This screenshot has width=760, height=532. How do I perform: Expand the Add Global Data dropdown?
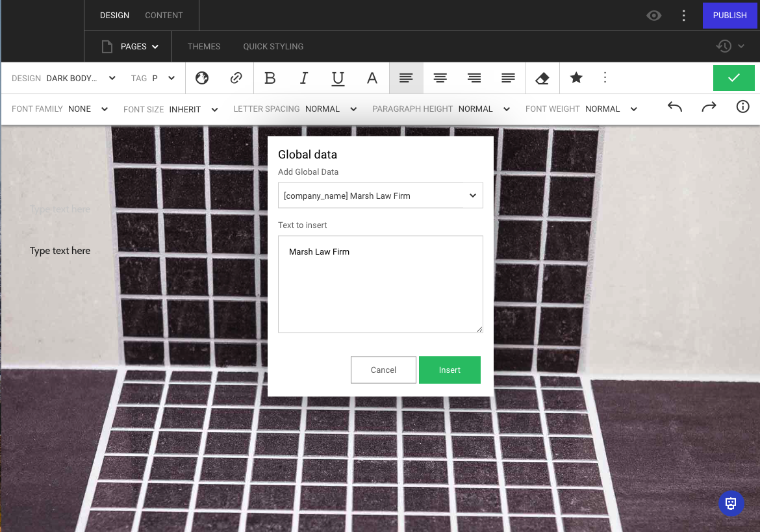click(x=380, y=196)
